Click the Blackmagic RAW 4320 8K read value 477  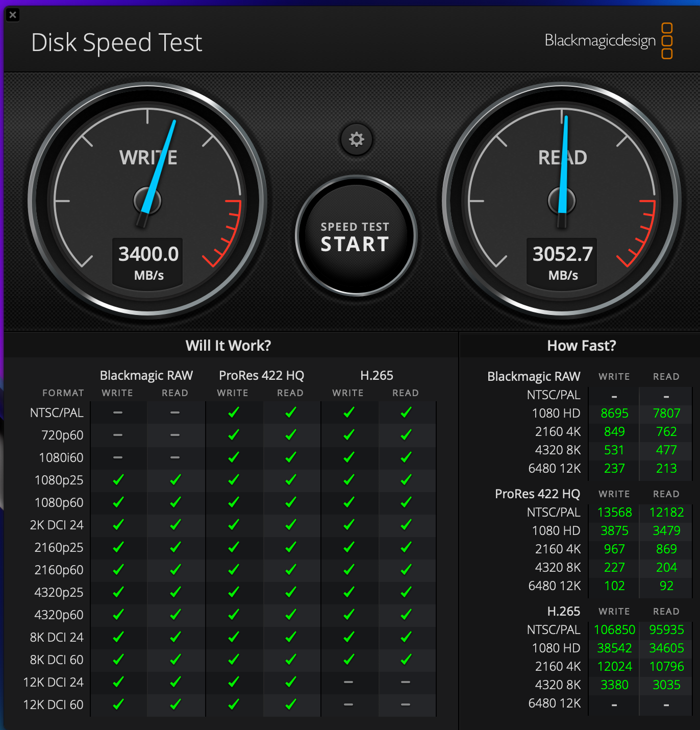[x=666, y=450]
